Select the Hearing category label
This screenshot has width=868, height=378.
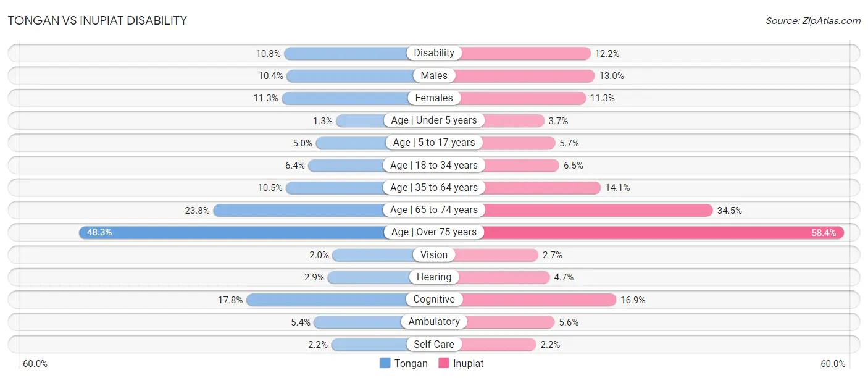[434, 277]
